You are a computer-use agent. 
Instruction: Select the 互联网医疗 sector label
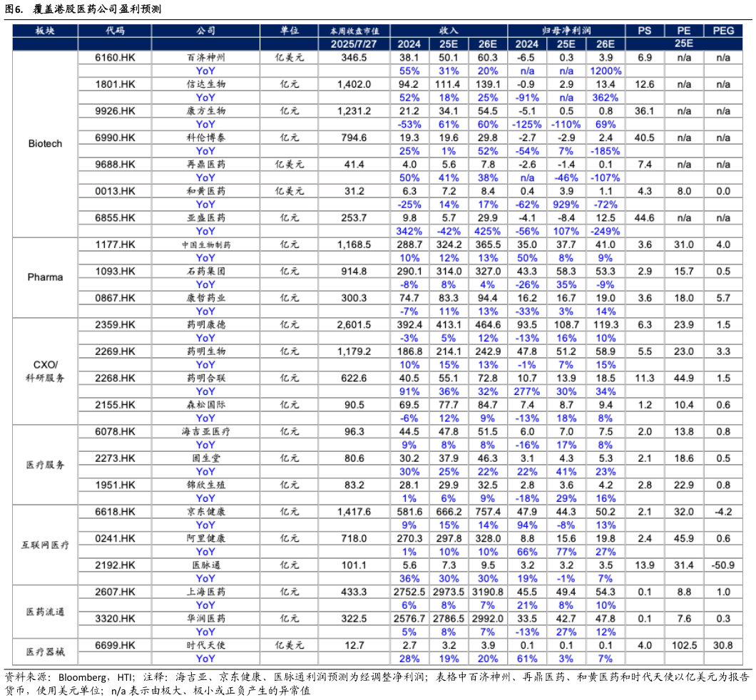tap(45, 545)
